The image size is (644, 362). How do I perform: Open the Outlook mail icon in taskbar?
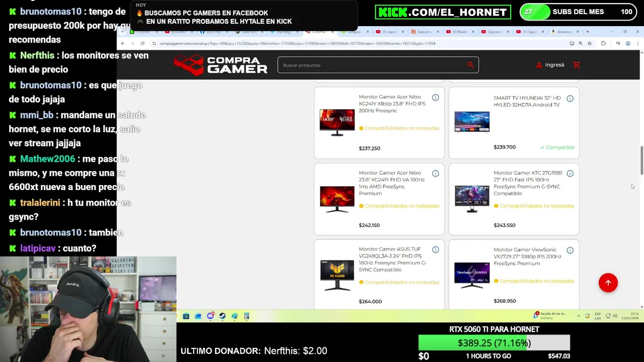[198, 316]
